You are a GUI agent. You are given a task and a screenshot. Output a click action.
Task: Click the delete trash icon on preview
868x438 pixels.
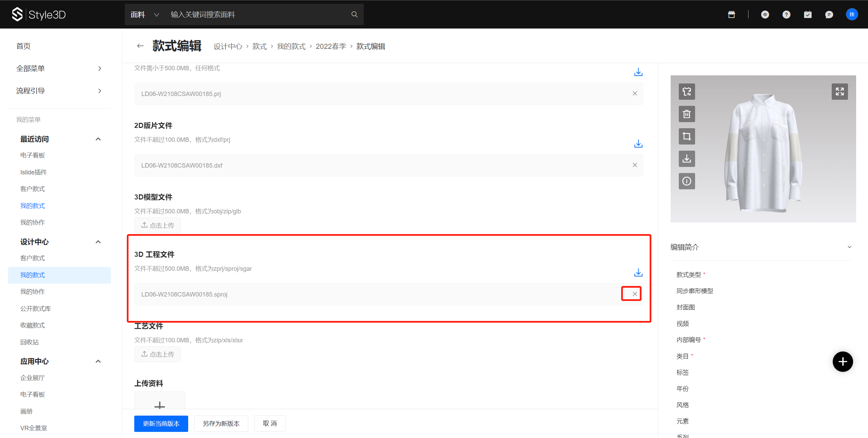click(x=687, y=114)
